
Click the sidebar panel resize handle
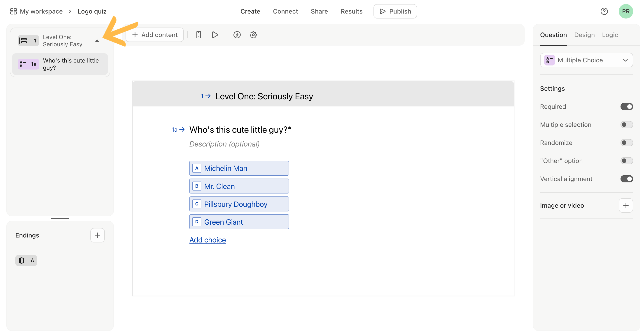tap(60, 219)
